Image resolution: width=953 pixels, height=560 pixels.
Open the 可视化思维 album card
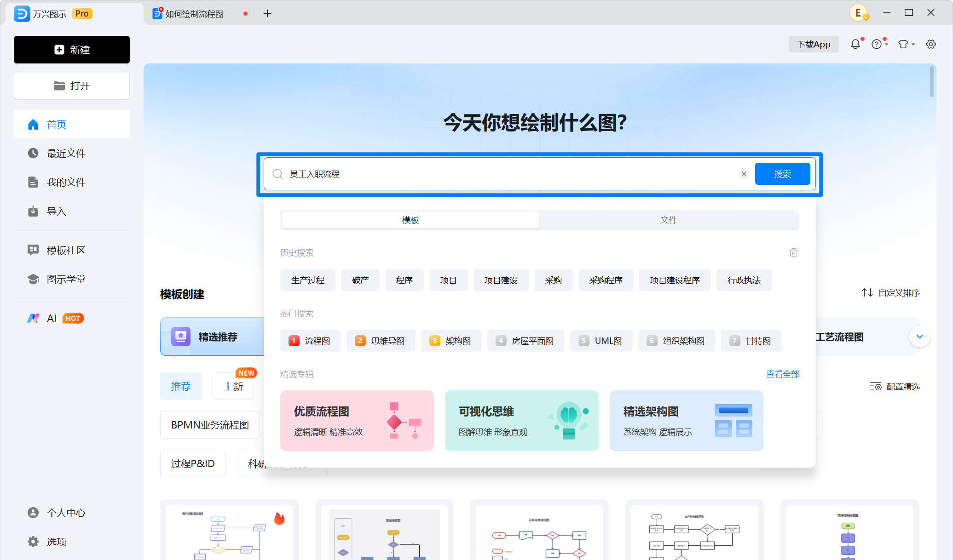point(522,421)
